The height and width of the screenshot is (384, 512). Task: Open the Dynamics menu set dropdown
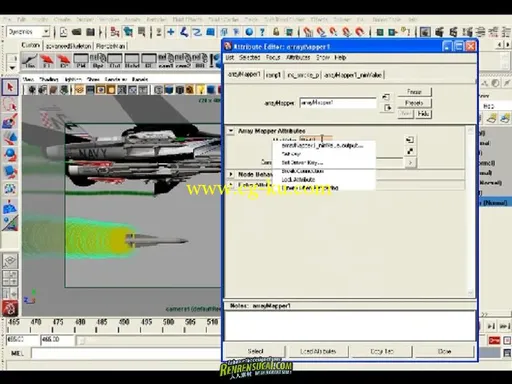click(x=47, y=32)
